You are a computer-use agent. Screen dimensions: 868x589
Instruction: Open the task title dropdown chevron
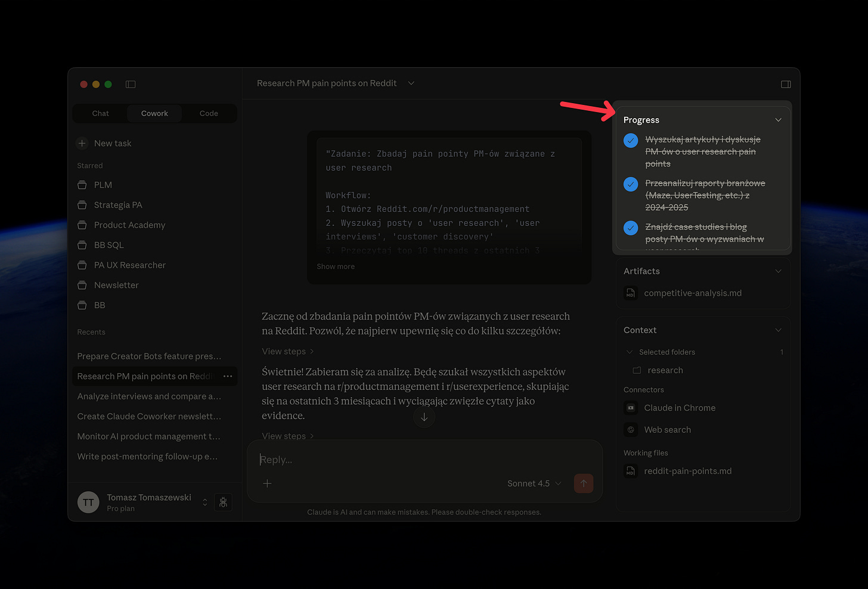click(411, 83)
